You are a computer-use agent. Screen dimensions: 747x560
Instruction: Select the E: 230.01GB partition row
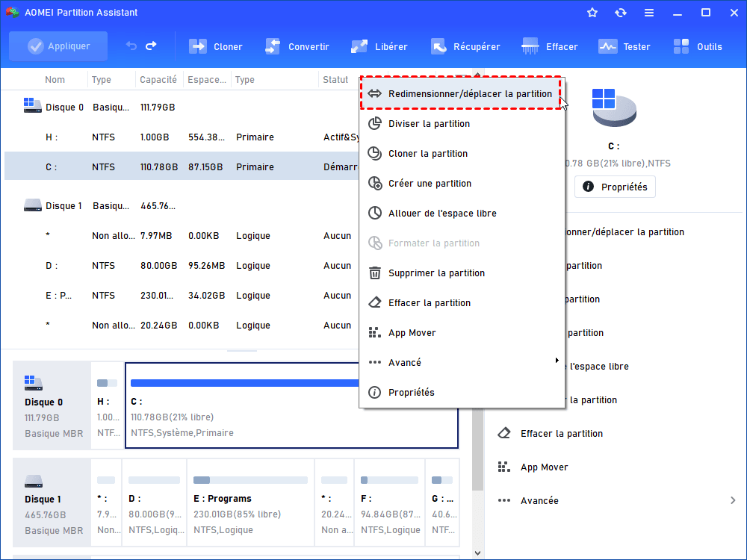(x=181, y=295)
